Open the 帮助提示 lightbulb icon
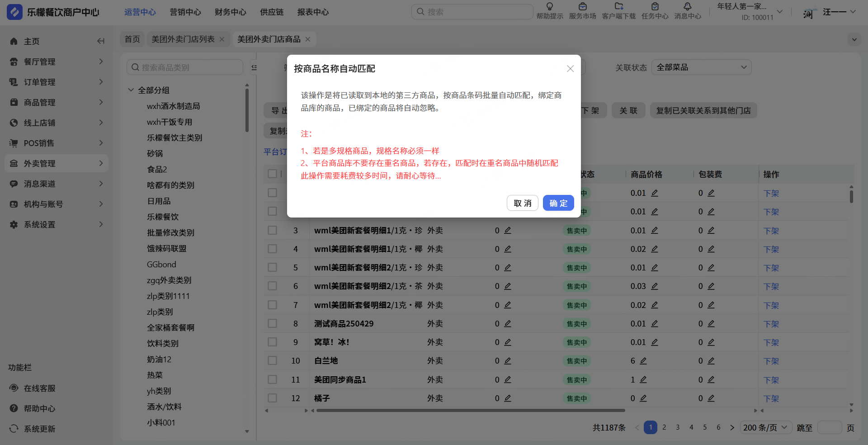This screenshot has width=868, height=445. coord(549,7)
